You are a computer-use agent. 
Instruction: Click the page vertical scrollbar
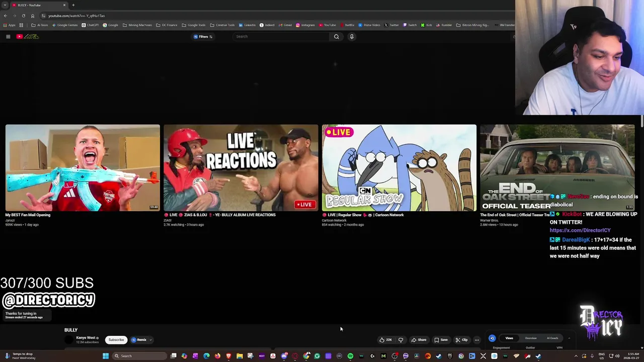point(642,121)
